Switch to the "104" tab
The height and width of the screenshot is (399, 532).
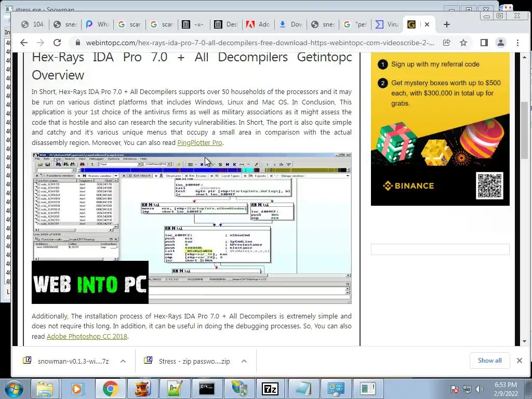pyautogui.click(x=33, y=24)
